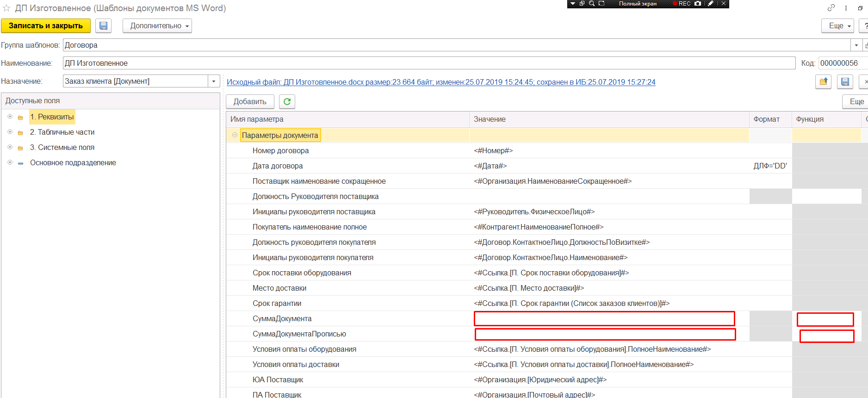Click the Записать и закрыть button
Screen dimensions: 868x398
pyautogui.click(x=45, y=26)
